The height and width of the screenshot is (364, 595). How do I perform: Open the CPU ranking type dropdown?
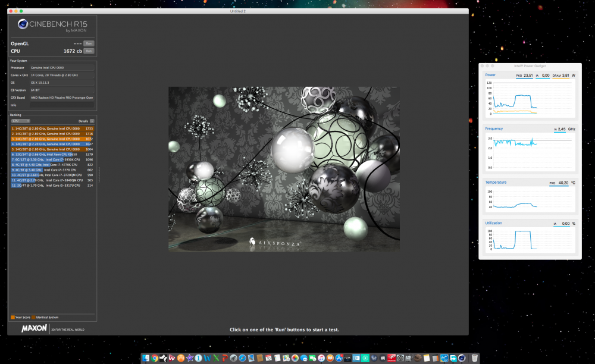20,121
